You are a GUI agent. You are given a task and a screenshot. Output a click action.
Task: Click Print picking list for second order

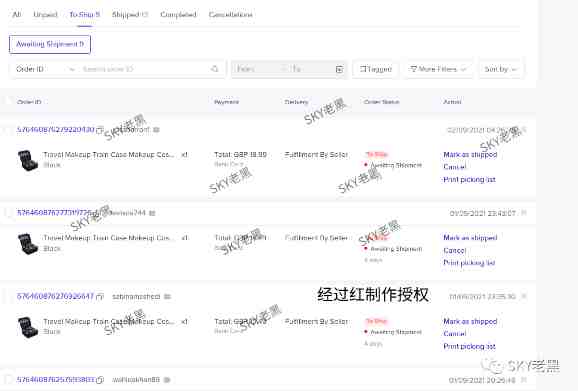[469, 263]
